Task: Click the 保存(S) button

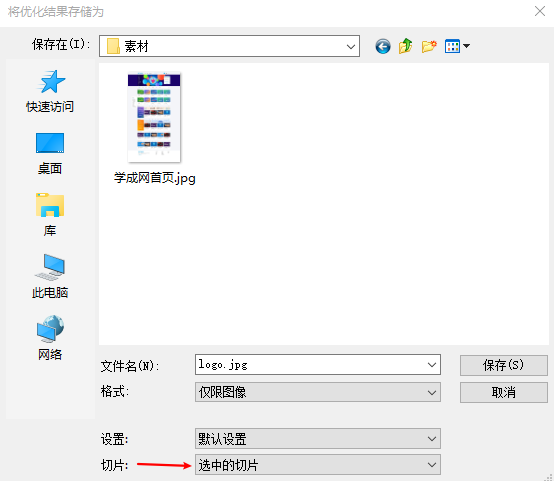Action: 503,365
